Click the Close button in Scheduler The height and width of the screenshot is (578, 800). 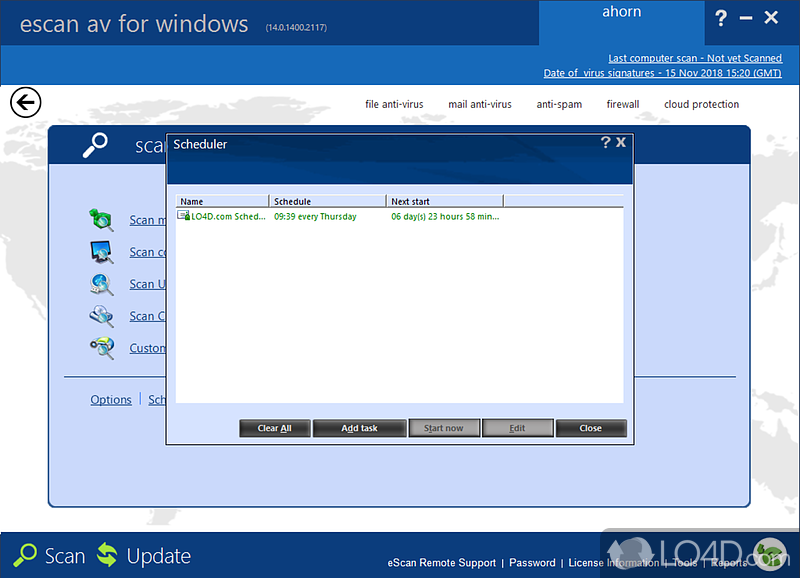pos(590,428)
